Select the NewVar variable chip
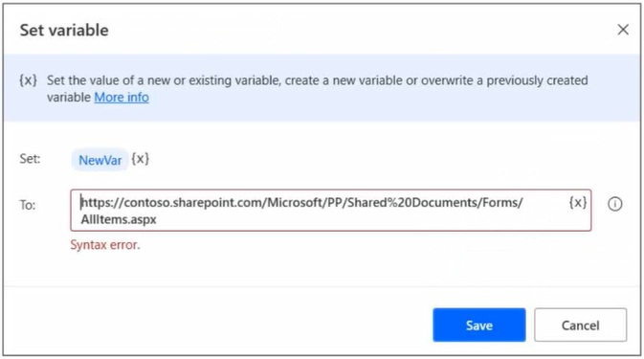 click(100, 160)
